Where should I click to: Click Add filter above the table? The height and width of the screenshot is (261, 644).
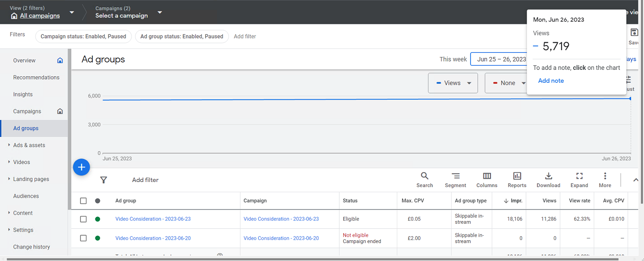(145, 180)
